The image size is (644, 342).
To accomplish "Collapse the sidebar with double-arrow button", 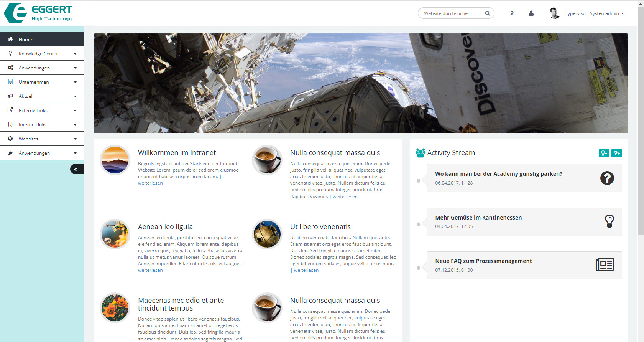I will point(76,169).
